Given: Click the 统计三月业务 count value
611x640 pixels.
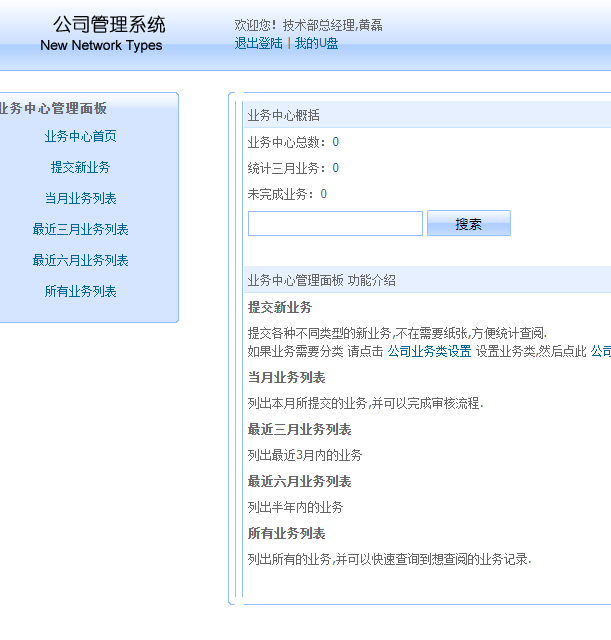Looking at the screenshot, I should point(335,168).
